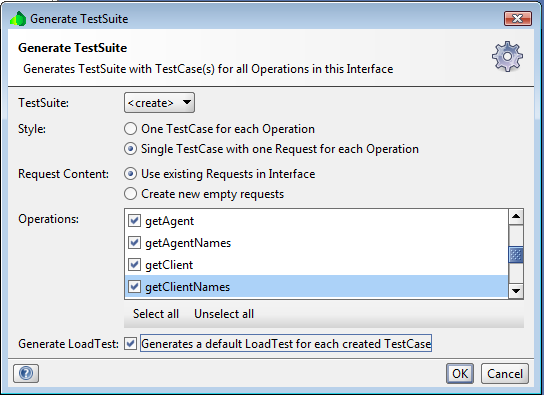Click the operations list scroll up arrow
The width and height of the screenshot is (544, 395).
click(x=516, y=217)
